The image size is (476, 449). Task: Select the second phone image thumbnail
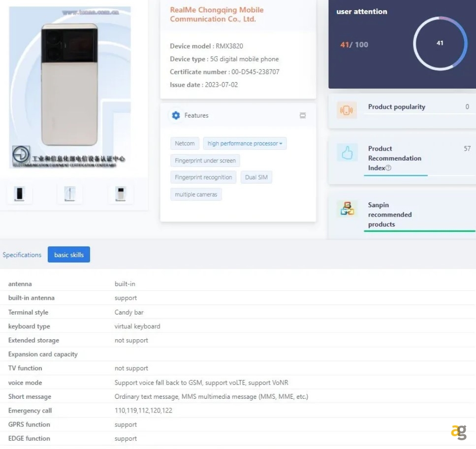[x=70, y=194]
